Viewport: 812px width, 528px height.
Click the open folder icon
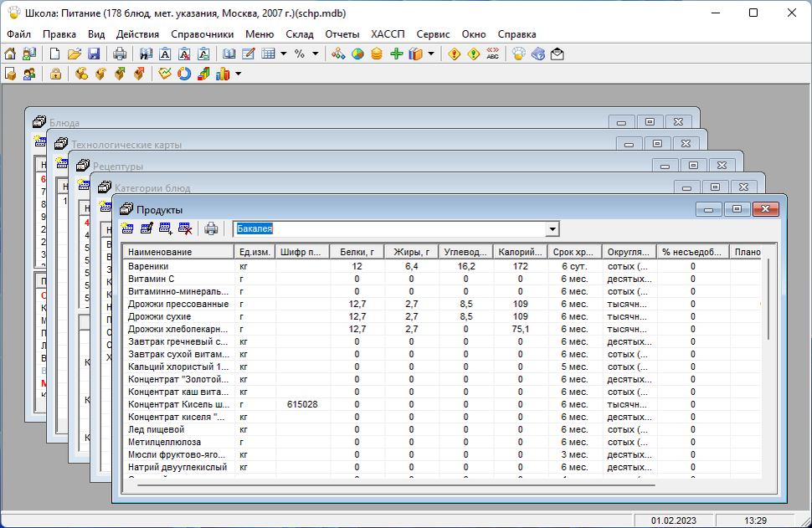(x=74, y=54)
